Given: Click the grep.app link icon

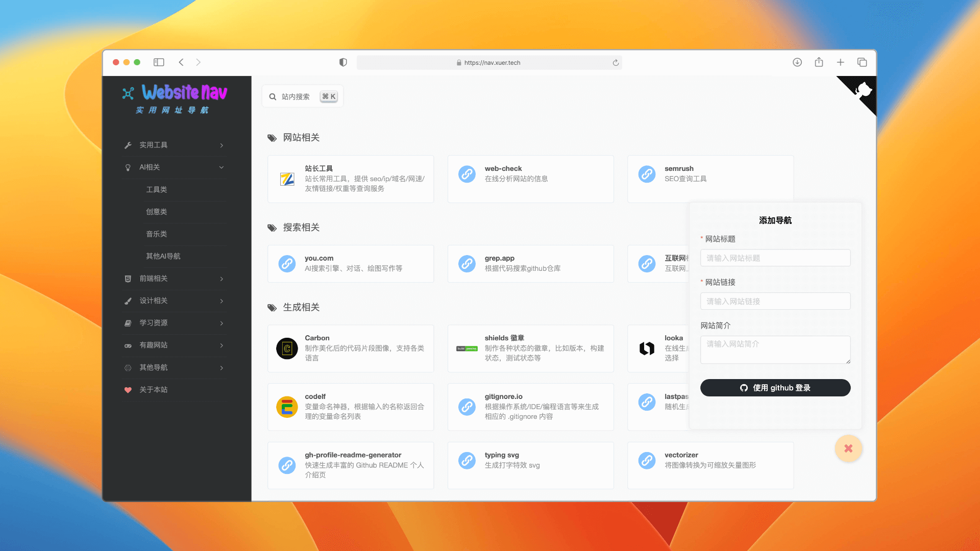Looking at the screenshot, I should (467, 264).
